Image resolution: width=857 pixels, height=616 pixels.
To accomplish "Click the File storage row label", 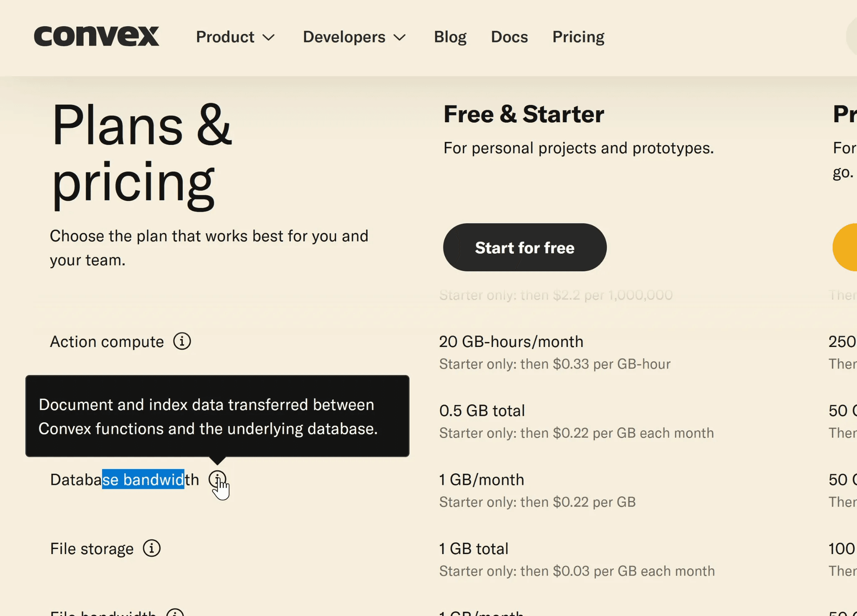I will coord(92,549).
